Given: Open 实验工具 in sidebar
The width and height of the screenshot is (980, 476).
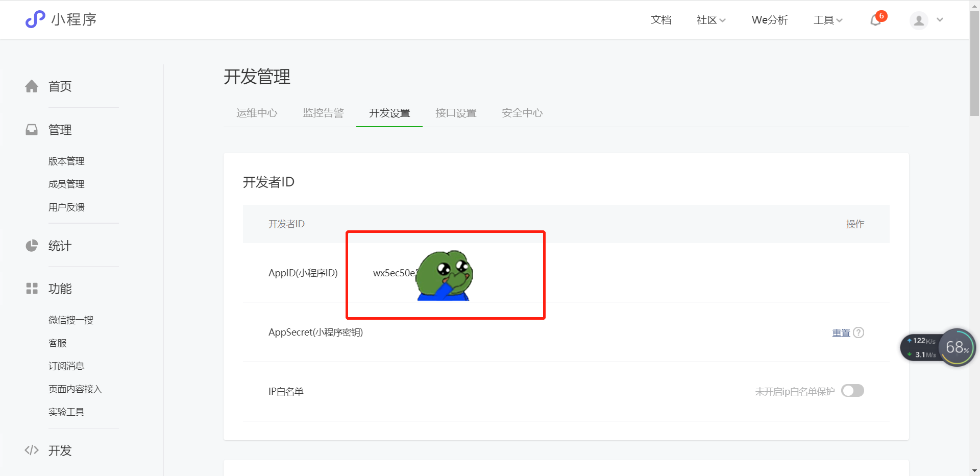Looking at the screenshot, I should 66,412.
